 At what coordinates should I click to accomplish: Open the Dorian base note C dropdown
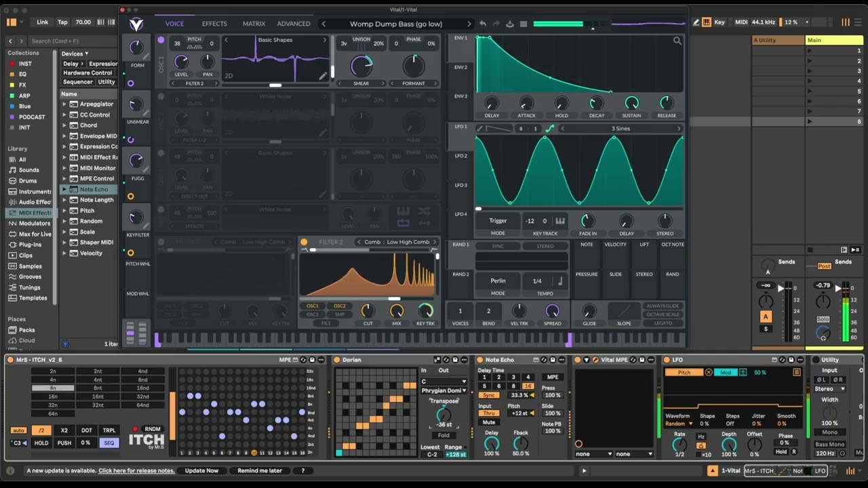click(444, 381)
